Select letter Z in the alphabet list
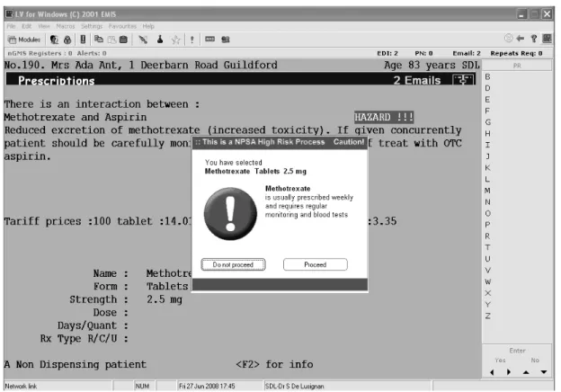The image size is (561, 392). [487, 316]
